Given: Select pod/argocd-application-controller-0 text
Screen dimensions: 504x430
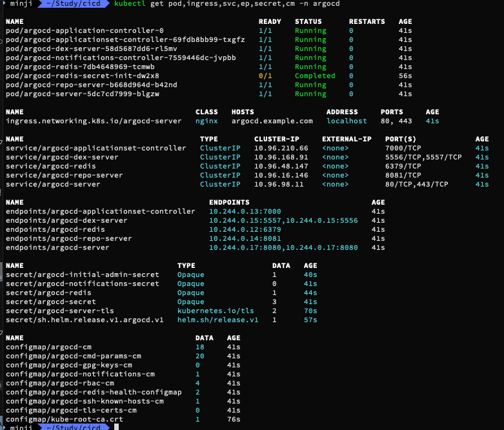Looking at the screenshot, I should [85, 30].
